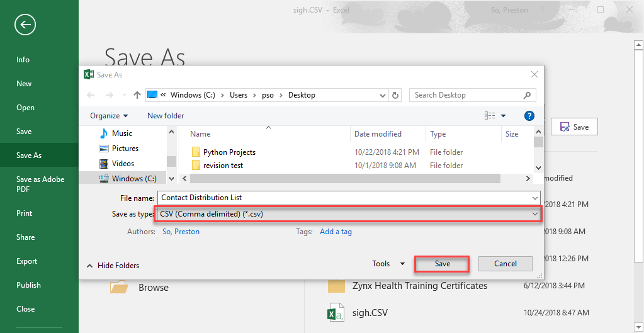Expand the File name history dropdown
Viewport: 644px width, 333px height.
(x=534, y=198)
